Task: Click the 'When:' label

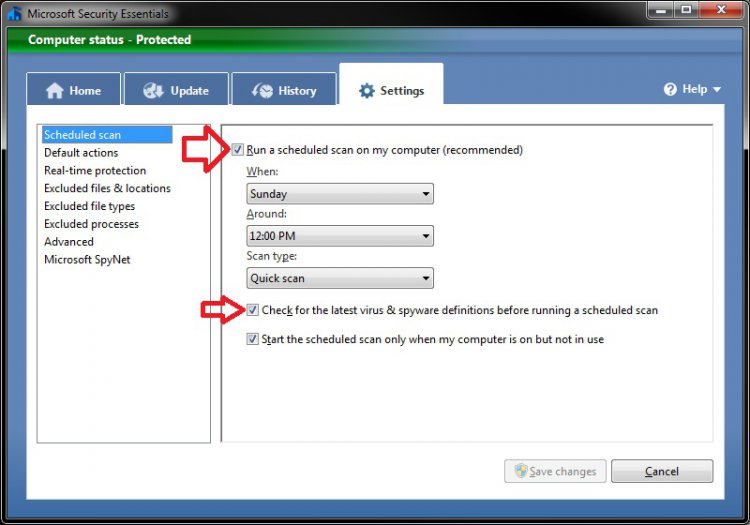Action: coord(262,171)
